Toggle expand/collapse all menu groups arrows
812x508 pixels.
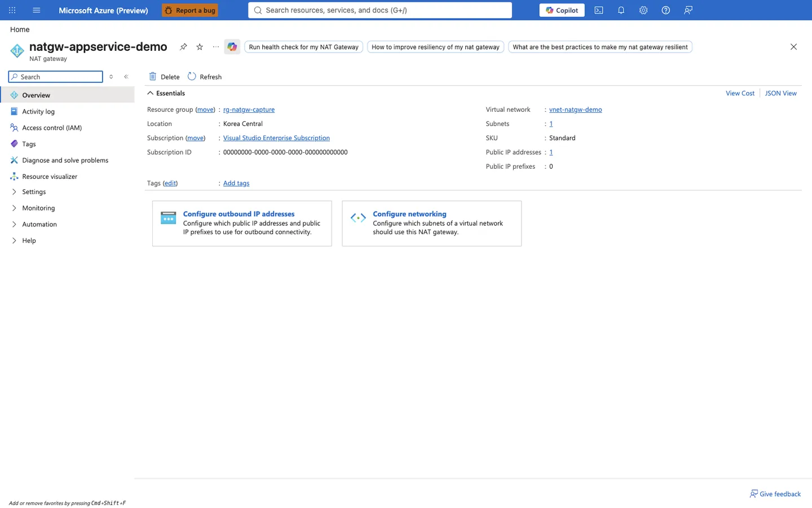[111, 77]
